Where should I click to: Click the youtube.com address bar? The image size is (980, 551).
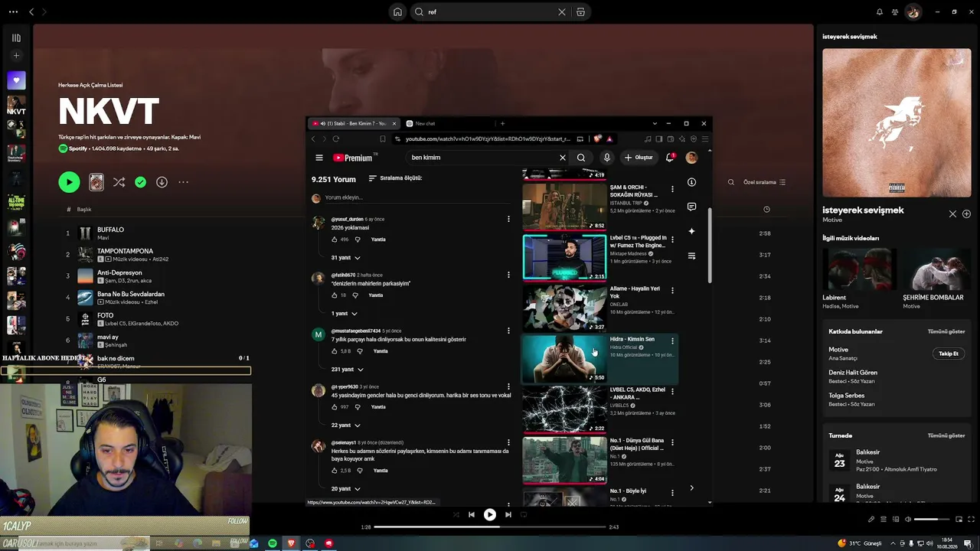click(x=488, y=139)
